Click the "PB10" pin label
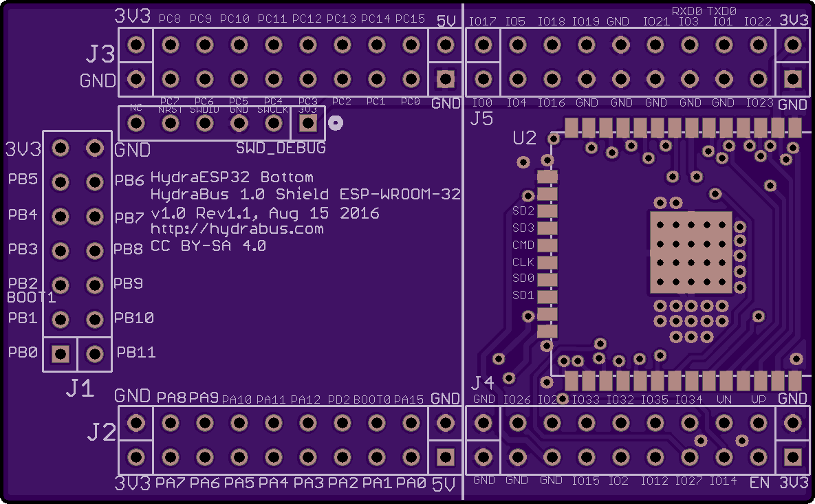815x504 pixels. (x=134, y=318)
